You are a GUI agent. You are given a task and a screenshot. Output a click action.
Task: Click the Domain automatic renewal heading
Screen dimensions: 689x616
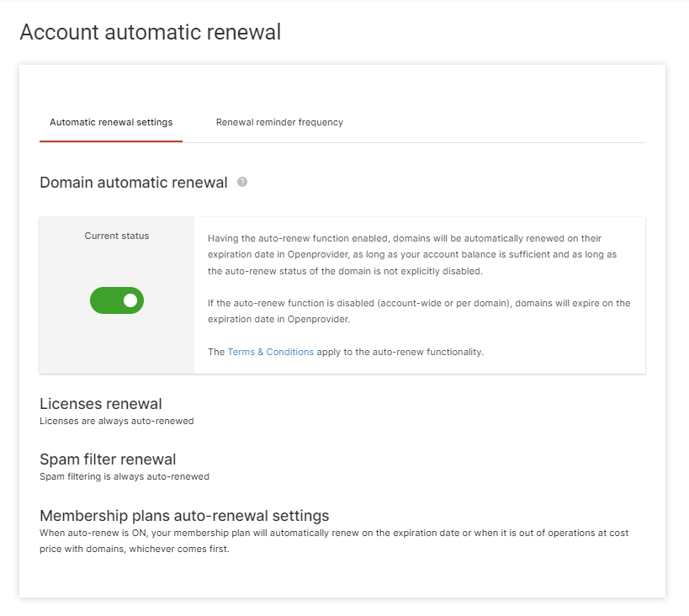point(134,183)
